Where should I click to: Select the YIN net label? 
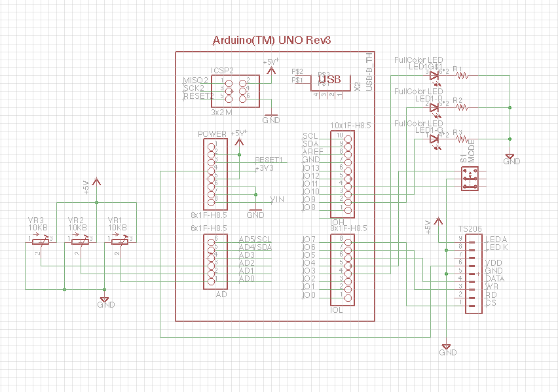pyautogui.click(x=278, y=198)
